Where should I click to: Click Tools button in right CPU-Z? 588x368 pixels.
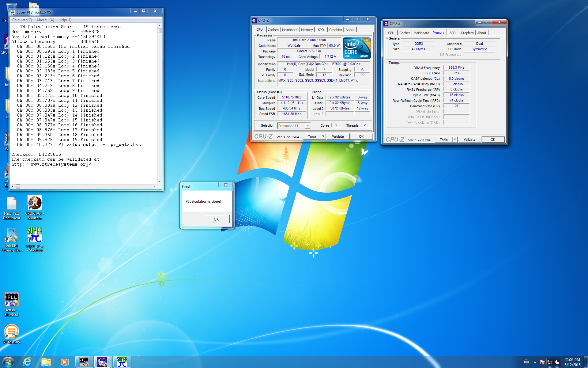(444, 140)
